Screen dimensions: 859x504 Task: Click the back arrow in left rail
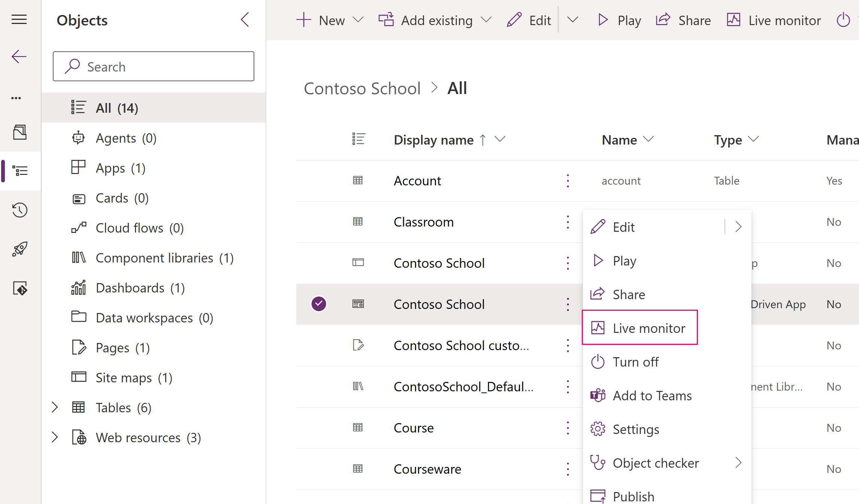point(19,57)
